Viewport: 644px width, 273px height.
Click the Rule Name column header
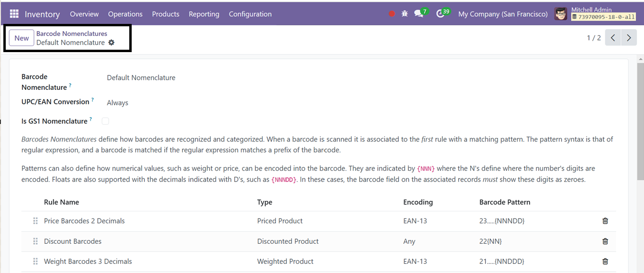61,202
